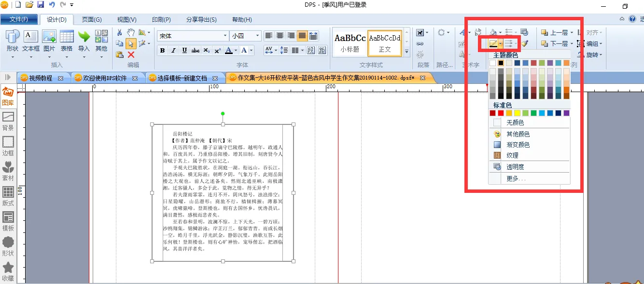Image resolution: width=644 pixels, height=284 pixels.
Task: Select the hand pan tool
Action: point(131,32)
